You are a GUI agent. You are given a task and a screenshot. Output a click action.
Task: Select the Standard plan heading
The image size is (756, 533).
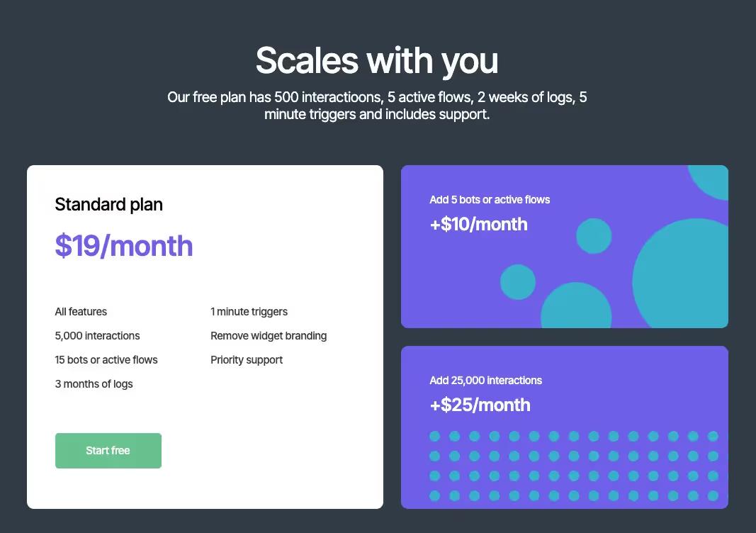[x=109, y=205]
